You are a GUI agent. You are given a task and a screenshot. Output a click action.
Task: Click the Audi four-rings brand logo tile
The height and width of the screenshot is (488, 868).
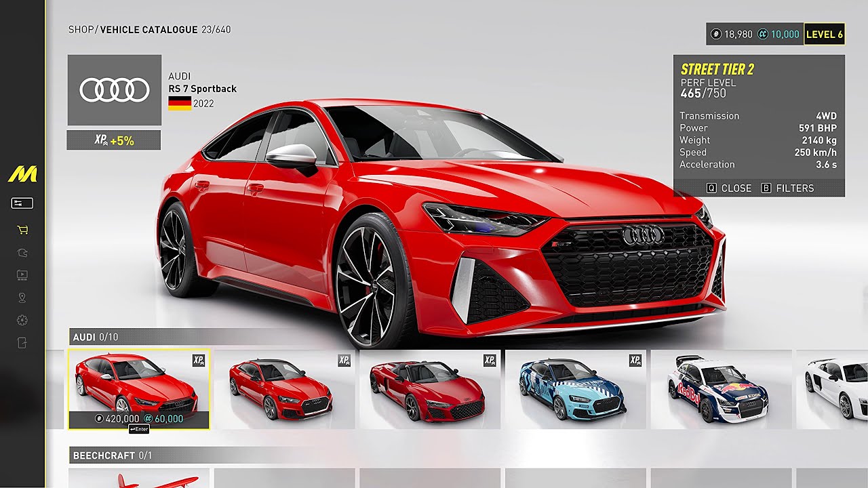click(x=115, y=90)
